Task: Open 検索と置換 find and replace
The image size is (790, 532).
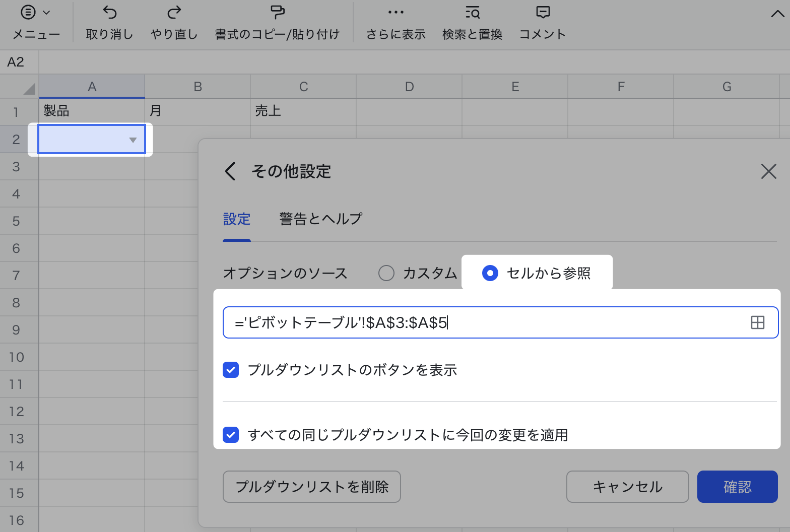Action: coord(472,13)
